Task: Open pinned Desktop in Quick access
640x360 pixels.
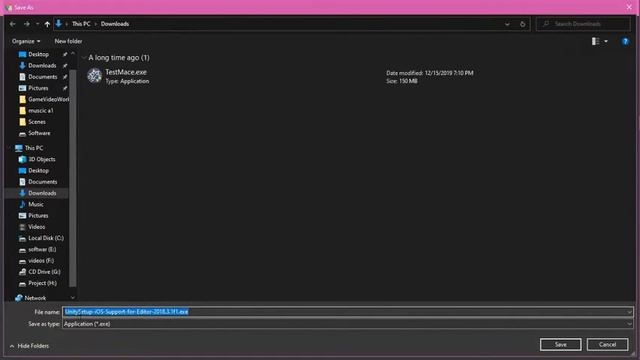Action: pyautogui.click(x=38, y=54)
